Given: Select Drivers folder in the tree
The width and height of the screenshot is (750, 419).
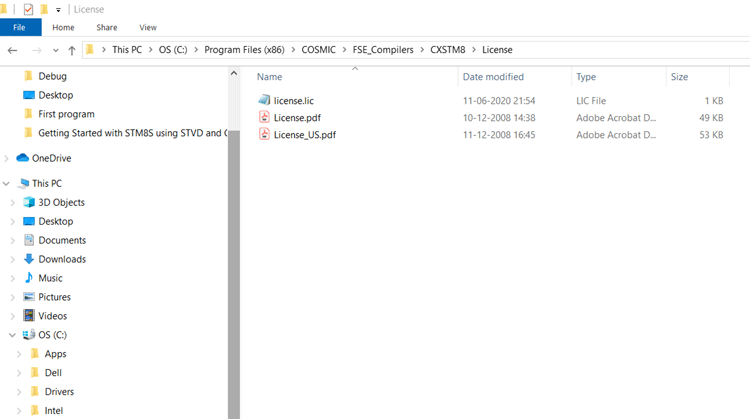Looking at the screenshot, I should pyautogui.click(x=59, y=391).
